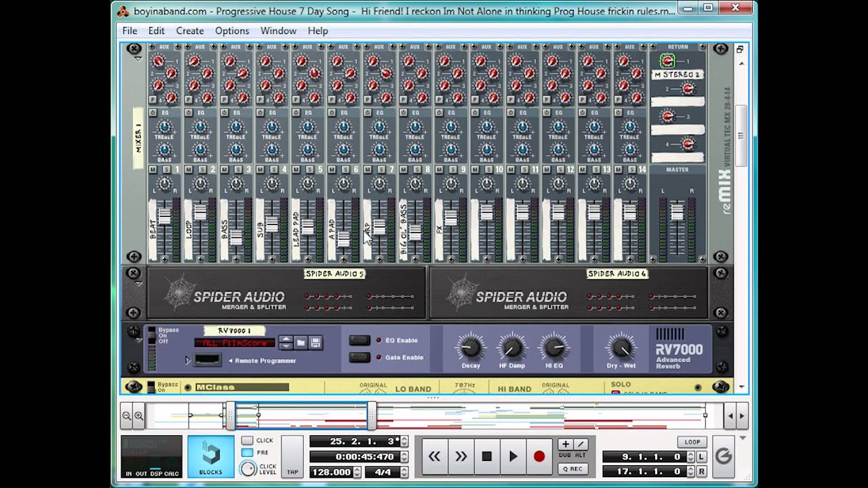Toggle RV7000 Gate Enable button

(x=359, y=357)
